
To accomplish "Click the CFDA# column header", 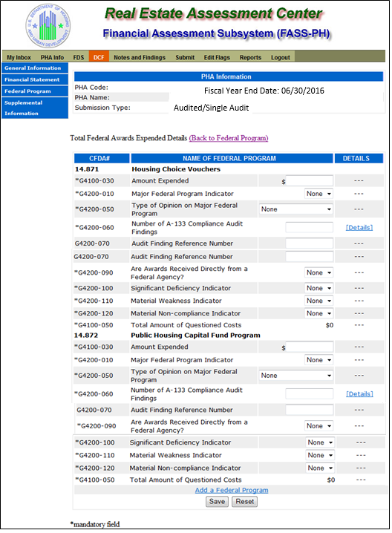I will point(102,158).
